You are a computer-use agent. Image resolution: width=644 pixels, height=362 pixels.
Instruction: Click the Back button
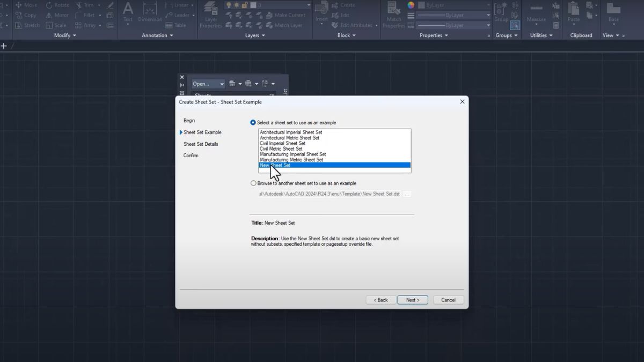[x=381, y=300]
